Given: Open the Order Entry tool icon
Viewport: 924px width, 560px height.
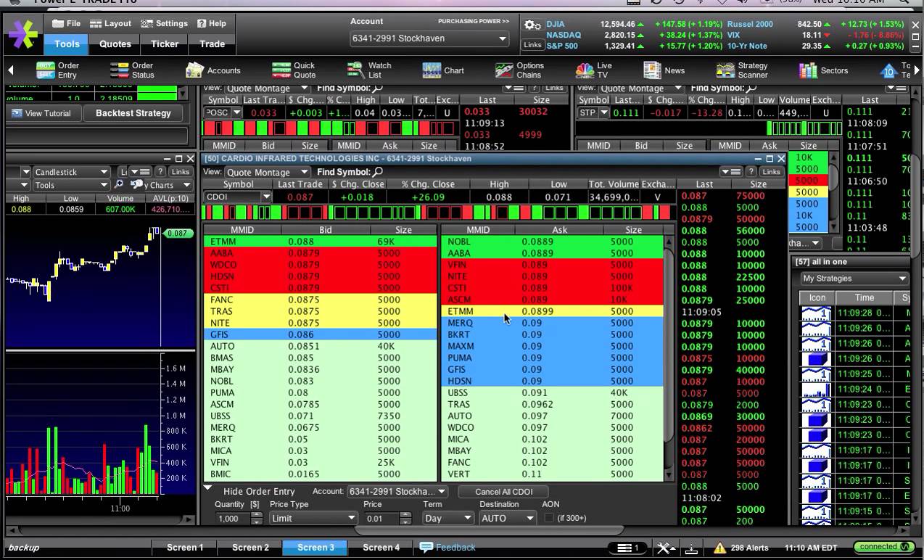Looking at the screenshot, I should click(x=46, y=70).
